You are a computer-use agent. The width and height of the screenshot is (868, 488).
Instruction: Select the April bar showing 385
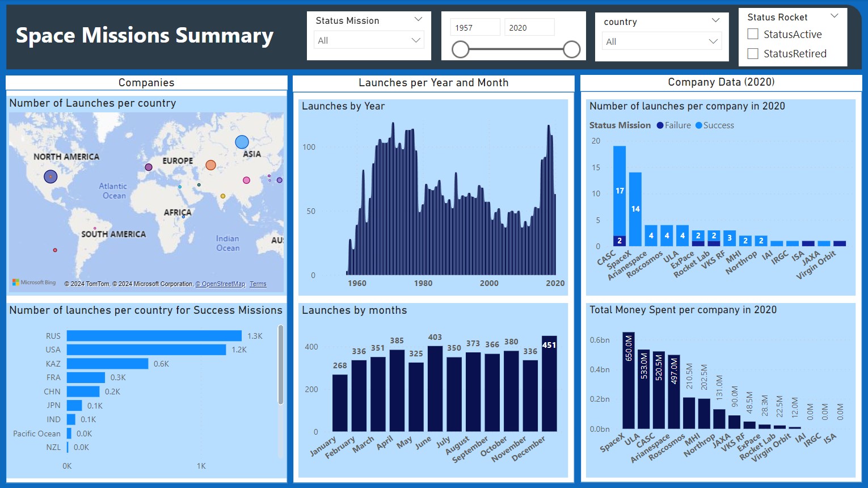397,390
